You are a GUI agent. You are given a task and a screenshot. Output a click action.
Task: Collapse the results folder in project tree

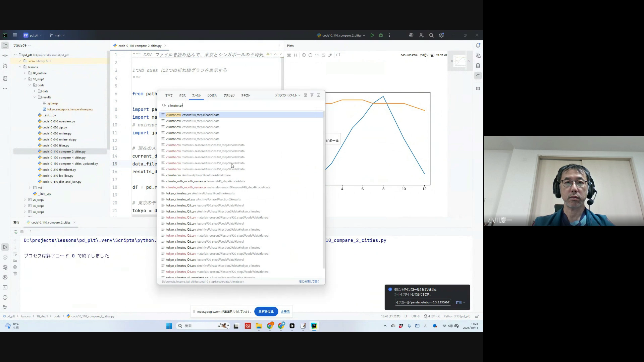coord(34,97)
